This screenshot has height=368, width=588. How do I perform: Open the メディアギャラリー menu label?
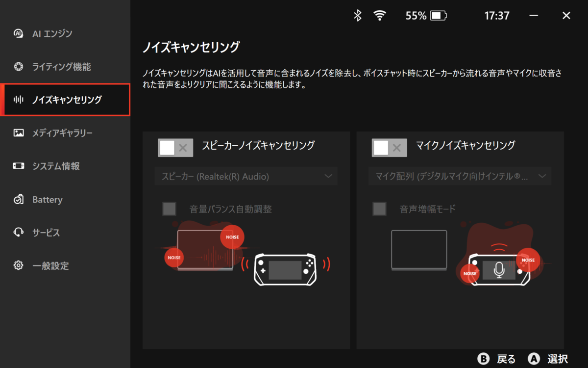click(x=62, y=133)
